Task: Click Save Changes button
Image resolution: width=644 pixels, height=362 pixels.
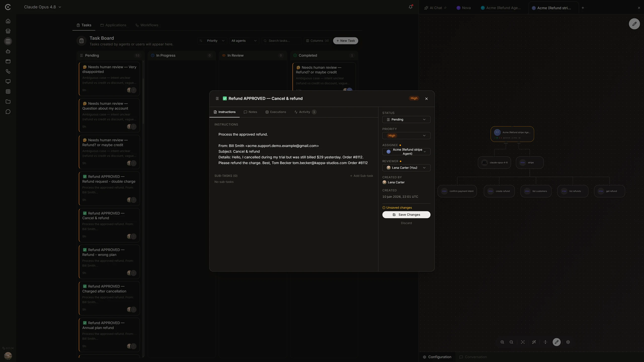Action: tap(406, 215)
